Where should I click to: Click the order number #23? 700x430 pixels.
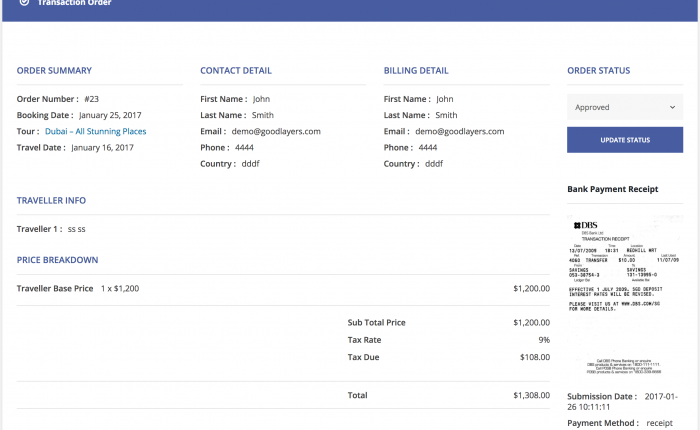(x=92, y=99)
